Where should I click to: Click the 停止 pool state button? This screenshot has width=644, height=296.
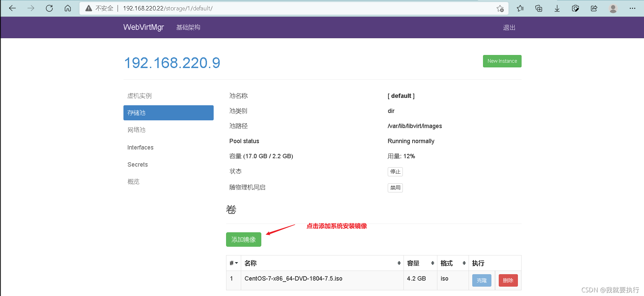tap(395, 172)
